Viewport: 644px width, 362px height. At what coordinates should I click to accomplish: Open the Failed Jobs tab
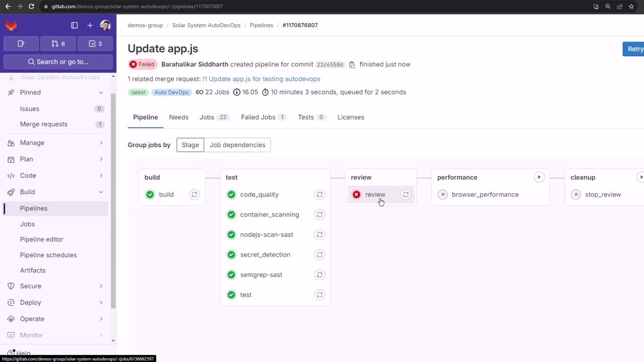[264, 117]
